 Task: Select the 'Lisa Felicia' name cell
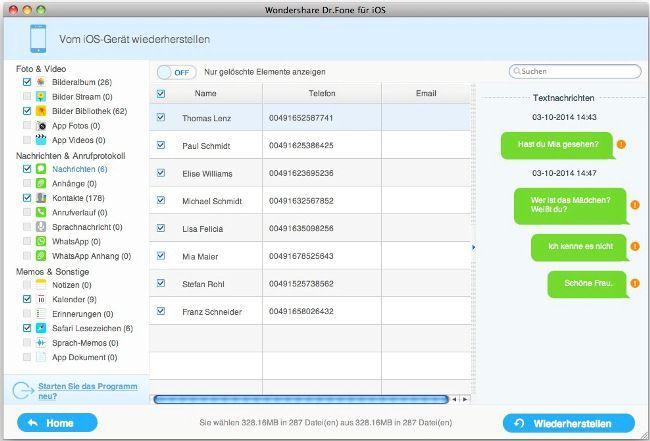[202, 229]
